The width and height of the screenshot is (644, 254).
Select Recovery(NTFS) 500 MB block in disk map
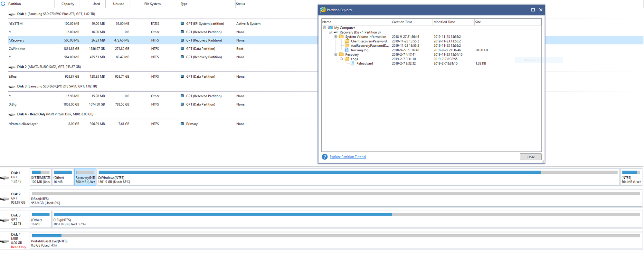(85, 177)
